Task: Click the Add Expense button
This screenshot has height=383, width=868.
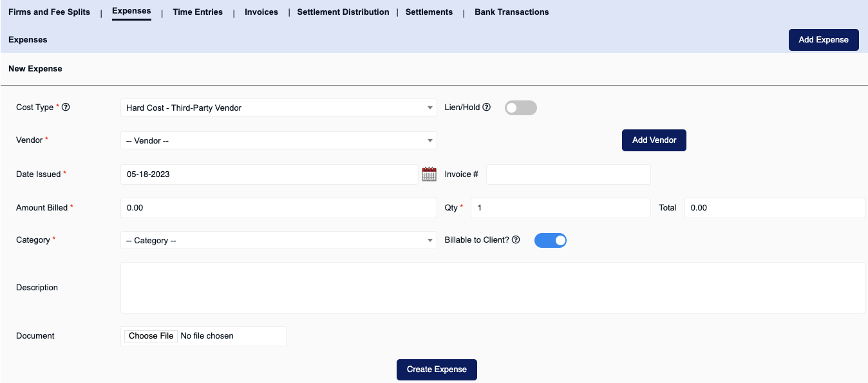Action: tap(824, 40)
